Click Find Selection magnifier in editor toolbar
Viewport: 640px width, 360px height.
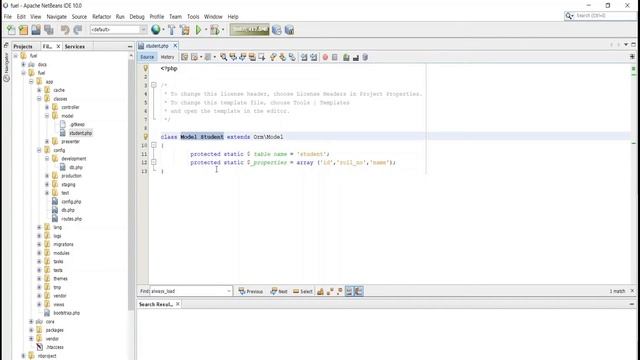click(224, 57)
